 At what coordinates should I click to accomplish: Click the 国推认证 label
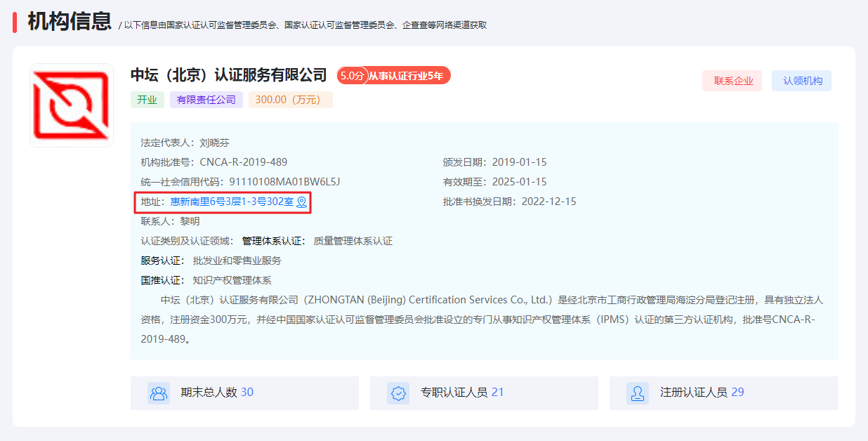point(162,280)
